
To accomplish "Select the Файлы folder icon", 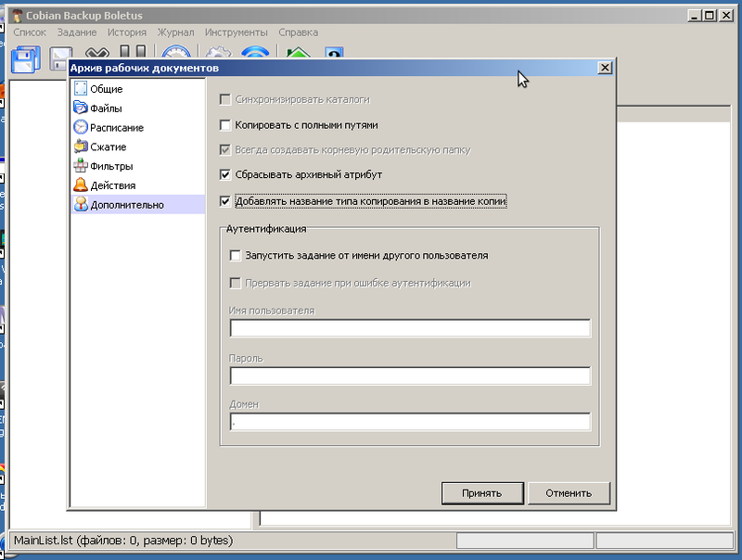I will click(x=81, y=108).
